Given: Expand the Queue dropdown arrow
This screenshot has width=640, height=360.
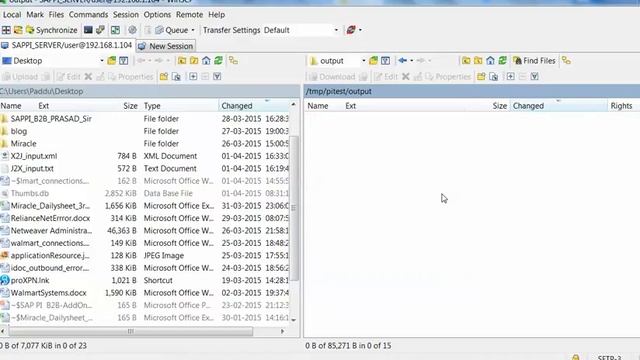Looking at the screenshot, I should [x=193, y=30].
